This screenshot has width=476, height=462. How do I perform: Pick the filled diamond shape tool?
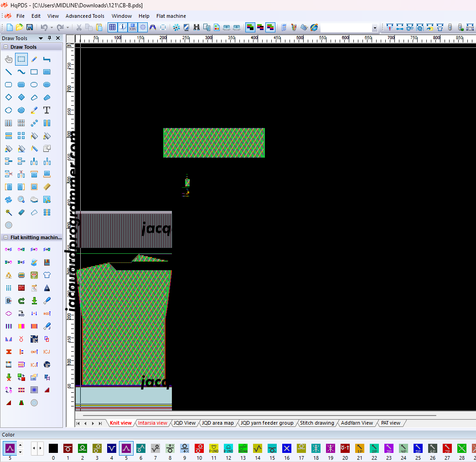click(21, 98)
